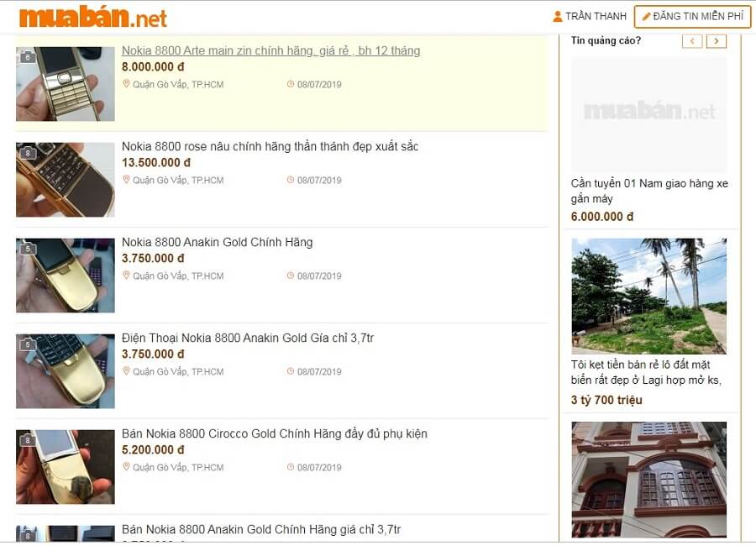756x546 pixels.
Task: Select the ad price 6.000.000 đ
Action: click(x=602, y=217)
